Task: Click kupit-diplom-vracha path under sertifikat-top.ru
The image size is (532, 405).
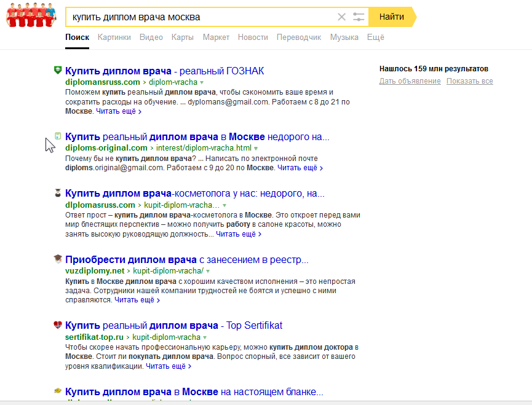Action: click(166, 337)
